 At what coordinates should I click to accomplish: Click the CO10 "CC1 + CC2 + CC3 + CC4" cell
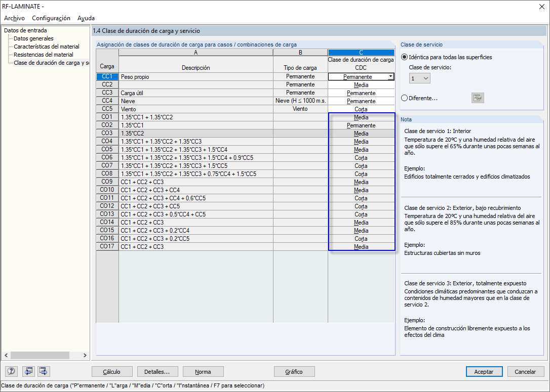(x=195, y=190)
